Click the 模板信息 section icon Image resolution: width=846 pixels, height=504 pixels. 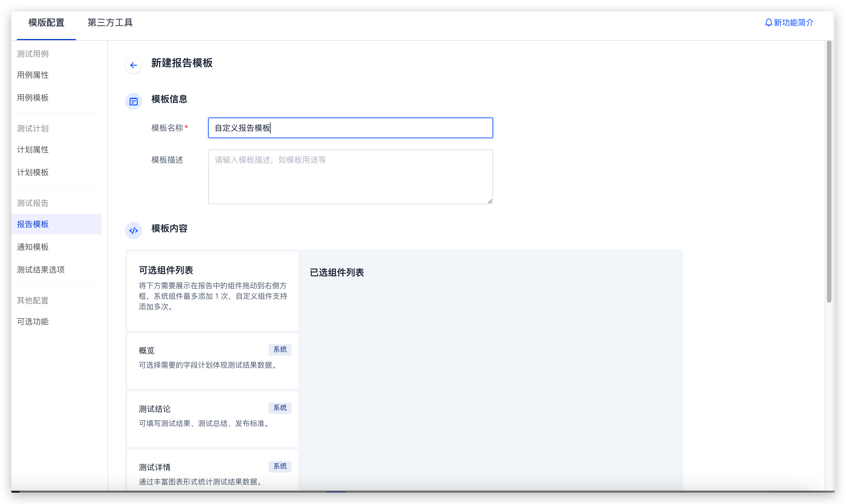[134, 101]
